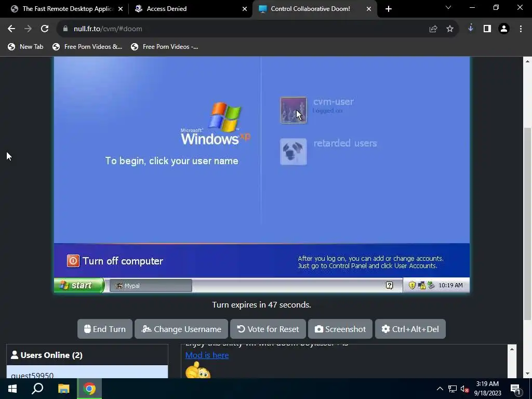Open the Chrome three-dot menu
The width and height of the screenshot is (532, 399).
521,29
